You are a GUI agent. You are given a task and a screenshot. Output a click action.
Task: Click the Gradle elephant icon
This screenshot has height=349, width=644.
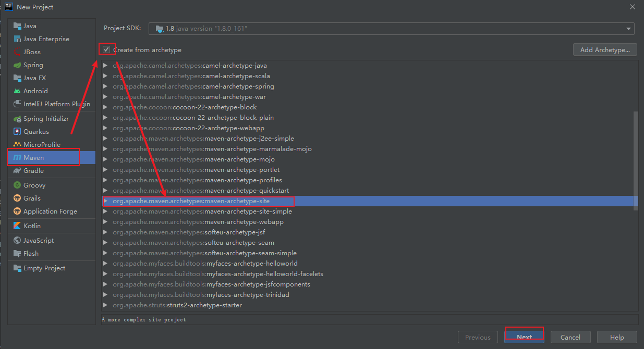pyautogui.click(x=17, y=171)
